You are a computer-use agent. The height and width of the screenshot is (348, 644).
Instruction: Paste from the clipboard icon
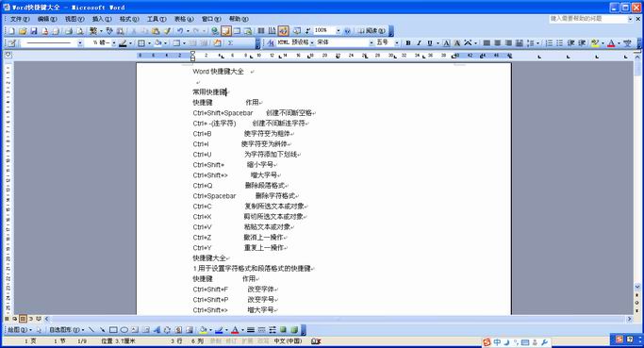156,31
